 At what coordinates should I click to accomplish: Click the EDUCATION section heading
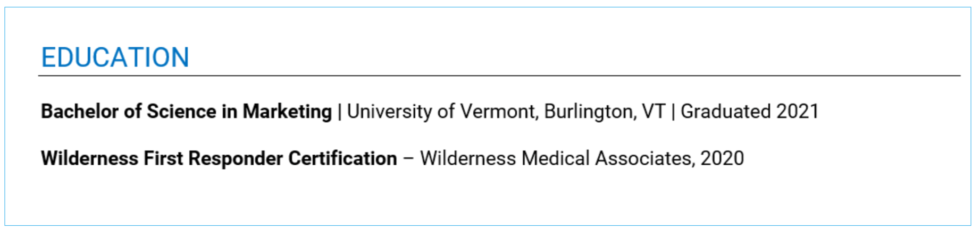[115, 57]
